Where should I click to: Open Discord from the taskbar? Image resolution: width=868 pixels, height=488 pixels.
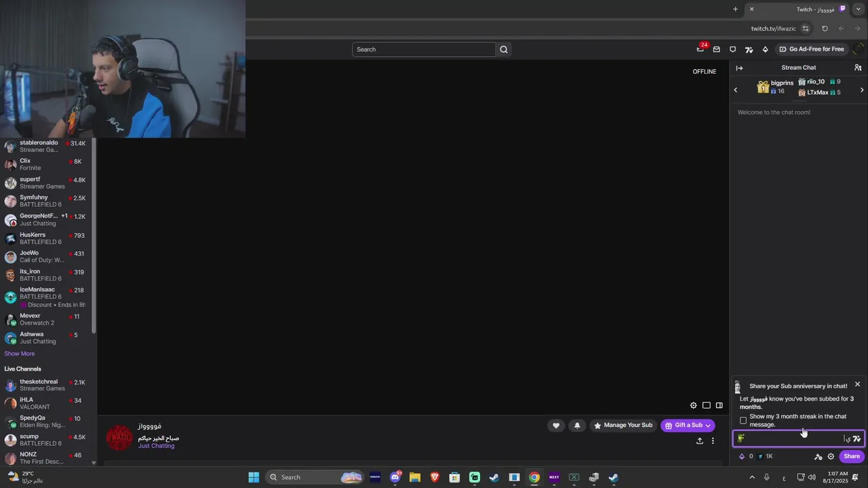(x=395, y=477)
